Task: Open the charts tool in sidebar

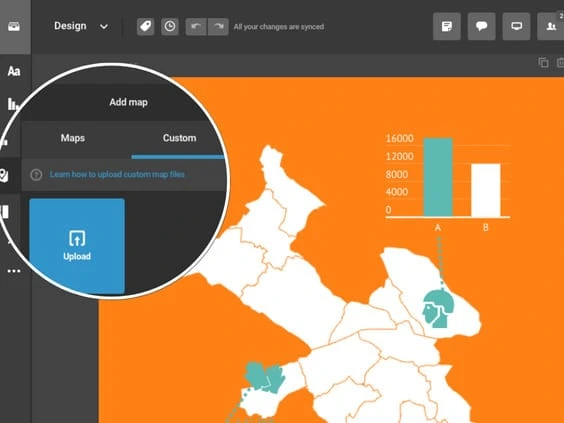Action: coord(13,104)
